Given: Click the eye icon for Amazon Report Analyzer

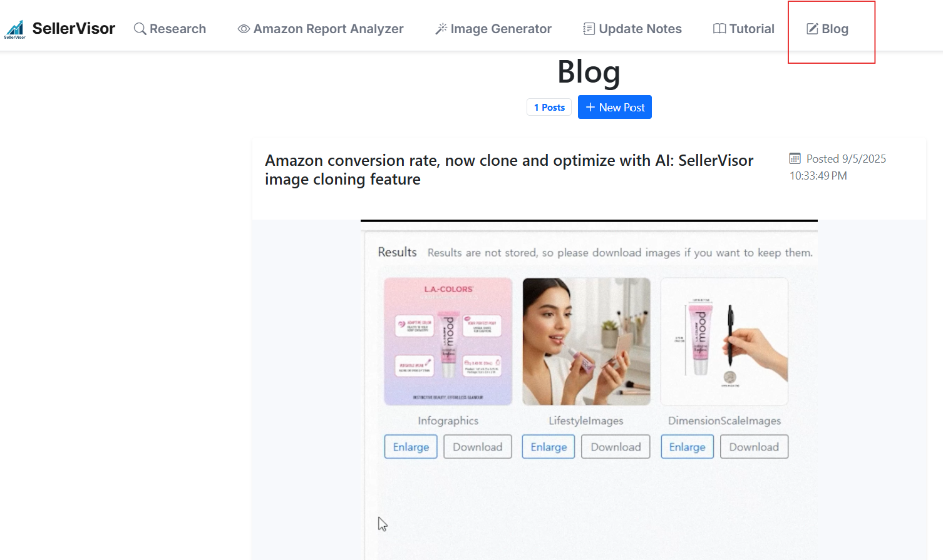Looking at the screenshot, I should point(244,29).
